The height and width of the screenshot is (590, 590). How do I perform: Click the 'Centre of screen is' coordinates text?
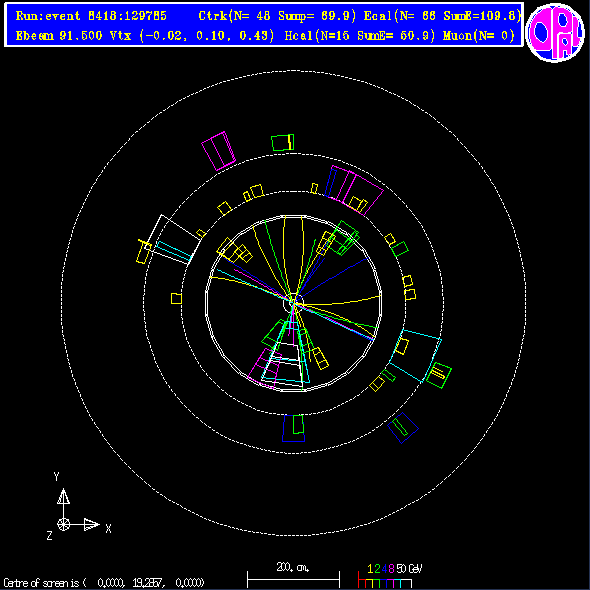click(x=104, y=583)
